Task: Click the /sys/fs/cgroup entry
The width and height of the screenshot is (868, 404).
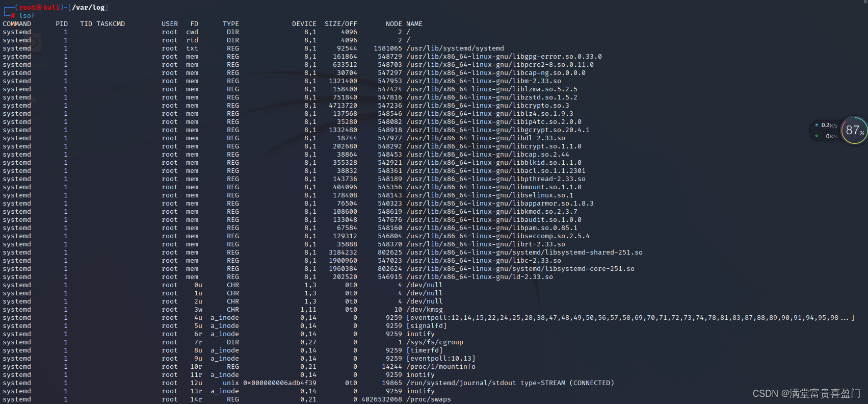Action: coord(435,342)
